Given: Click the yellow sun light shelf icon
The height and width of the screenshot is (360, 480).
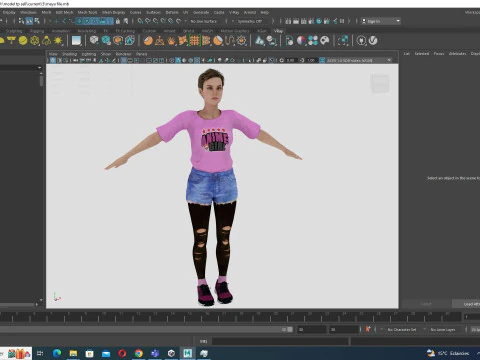Looking at the screenshot, I should click(x=58, y=41).
